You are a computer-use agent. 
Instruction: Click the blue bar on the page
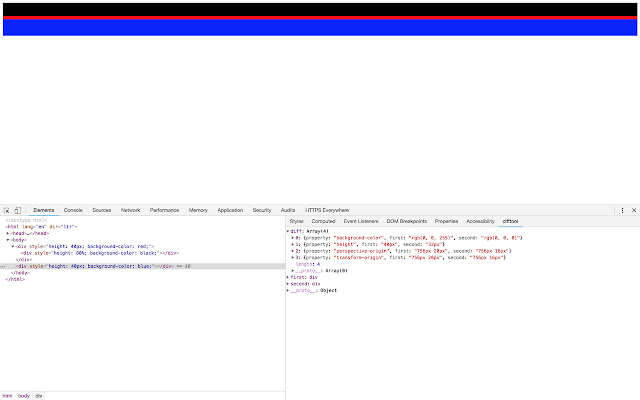(320, 27)
